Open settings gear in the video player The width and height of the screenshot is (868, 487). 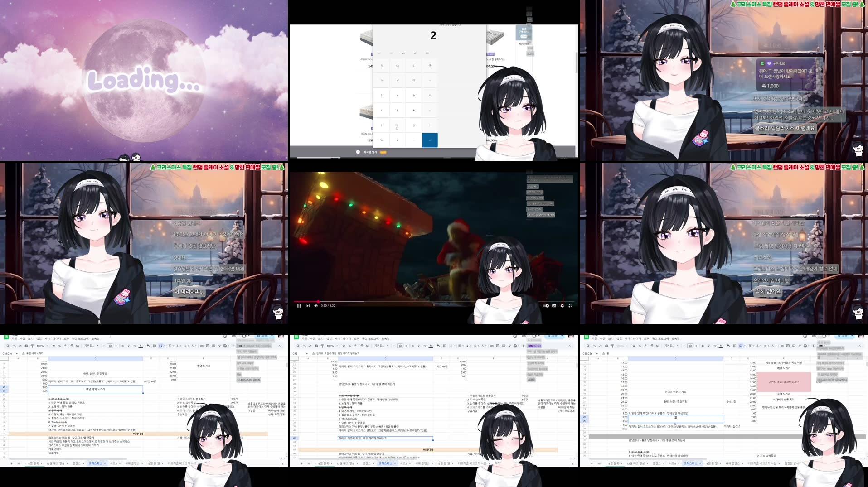pos(562,306)
